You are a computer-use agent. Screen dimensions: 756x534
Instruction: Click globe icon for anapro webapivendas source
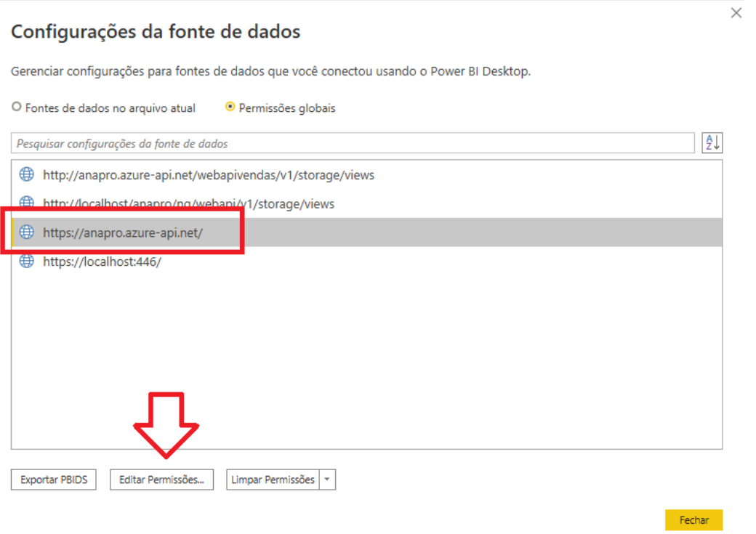27,175
